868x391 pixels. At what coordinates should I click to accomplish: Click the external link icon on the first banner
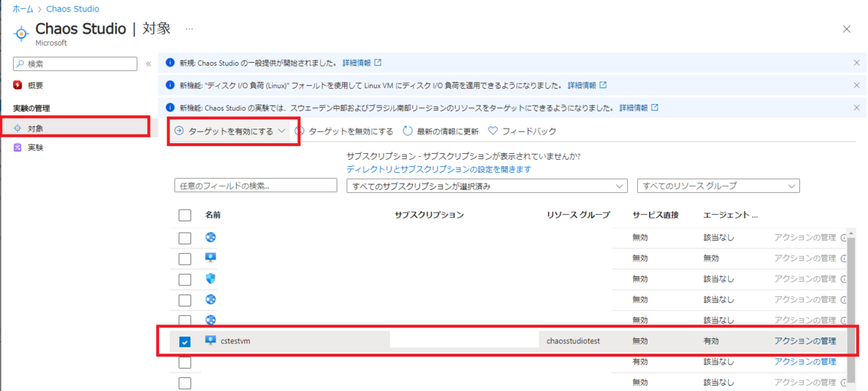[x=378, y=63]
